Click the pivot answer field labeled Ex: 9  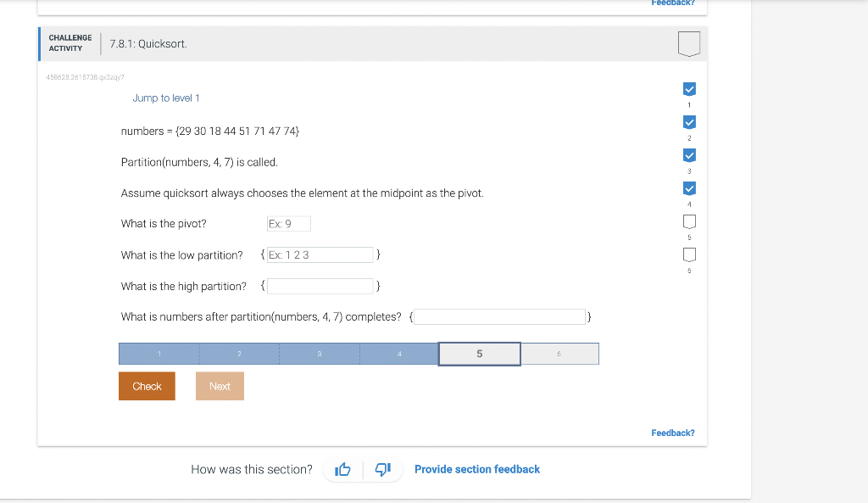(x=288, y=223)
